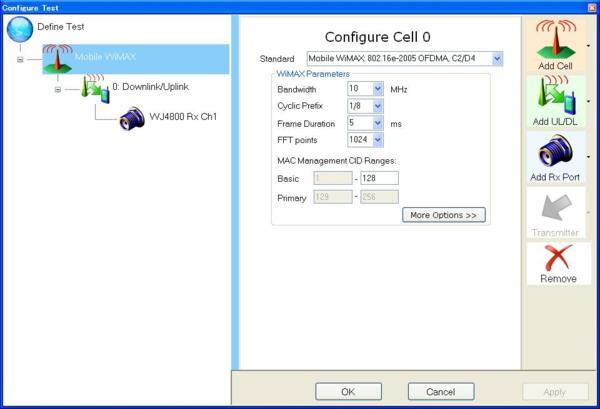Click the Cancel button
The image size is (600, 409).
click(441, 392)
